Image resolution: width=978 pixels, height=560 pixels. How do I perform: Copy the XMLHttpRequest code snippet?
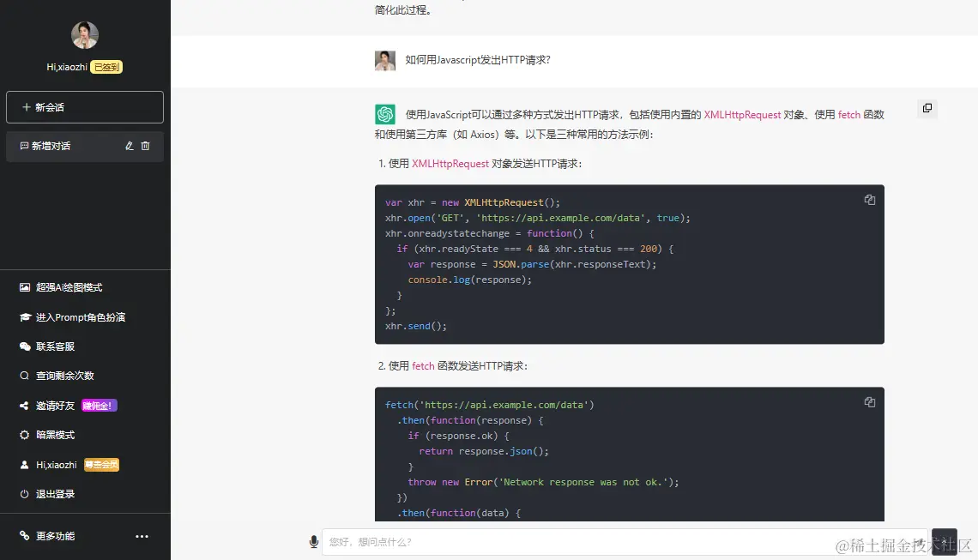coord(869,199)
